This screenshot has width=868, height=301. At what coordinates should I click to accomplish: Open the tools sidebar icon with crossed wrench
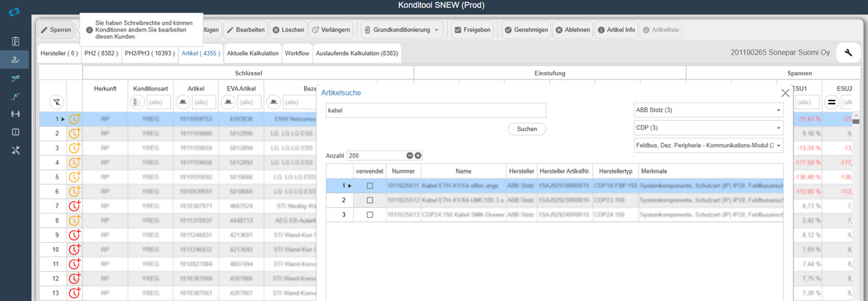coord(15,150)
